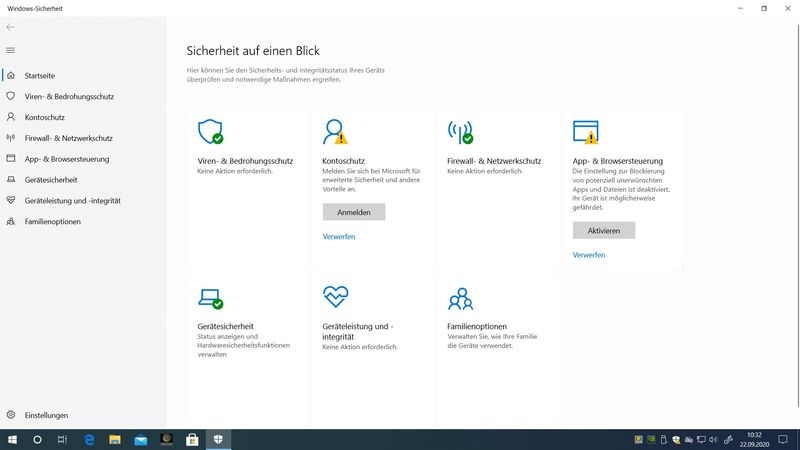The height and width of the screenshot is (450, 800).
Task: Click the Kontoschutz person icon in sidebar
Action: (x=11, y=117)
